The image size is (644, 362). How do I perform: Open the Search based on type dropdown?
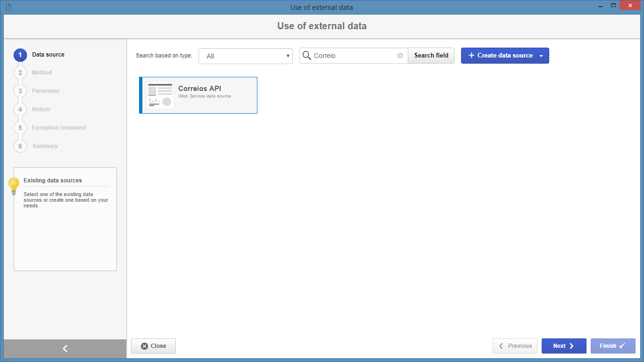246,56
